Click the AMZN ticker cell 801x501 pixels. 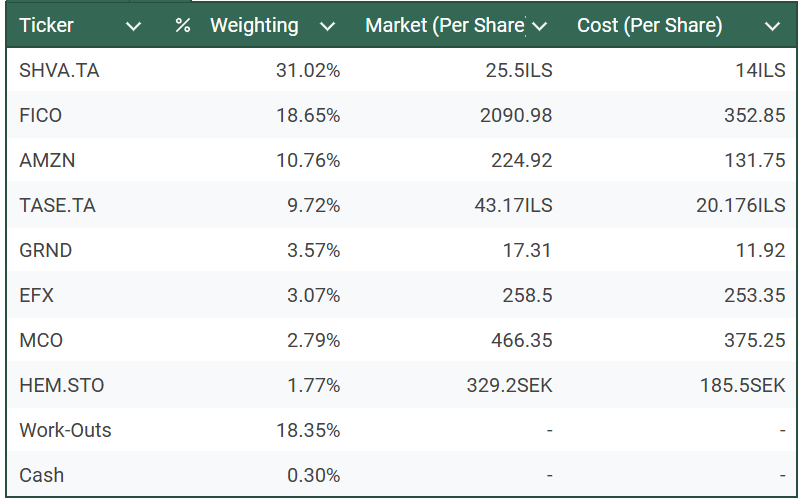(x=47, y=160)
